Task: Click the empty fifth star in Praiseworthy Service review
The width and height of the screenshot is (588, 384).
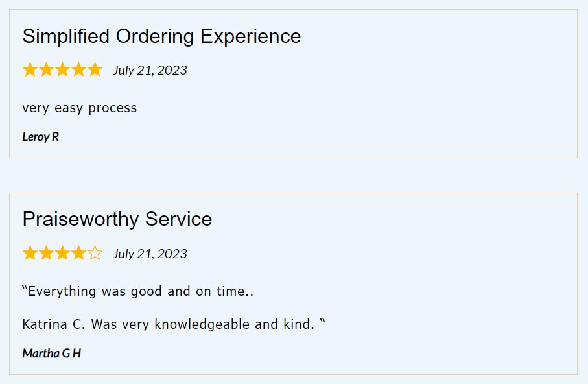Action: (x=95, y=253)
